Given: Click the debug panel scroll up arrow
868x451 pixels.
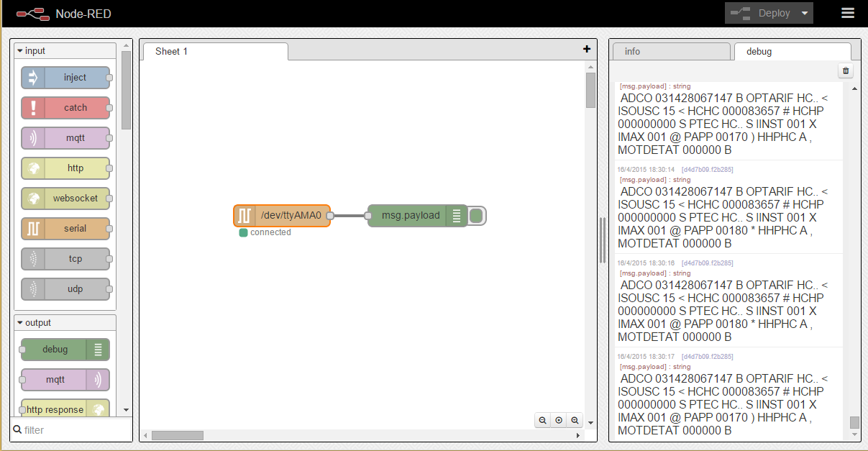Looking at the screenshot, I should tap(854, 88).
